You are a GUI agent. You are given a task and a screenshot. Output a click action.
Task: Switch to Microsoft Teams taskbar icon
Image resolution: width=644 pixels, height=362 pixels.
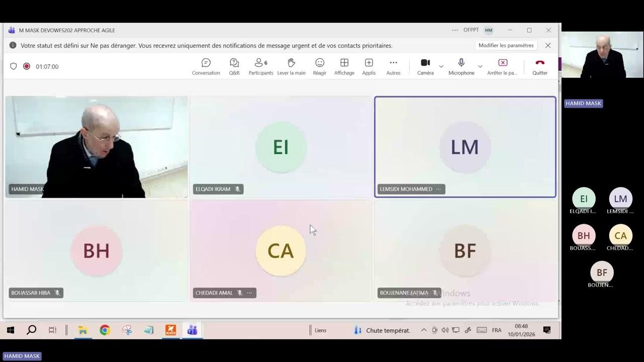[192, 330]
